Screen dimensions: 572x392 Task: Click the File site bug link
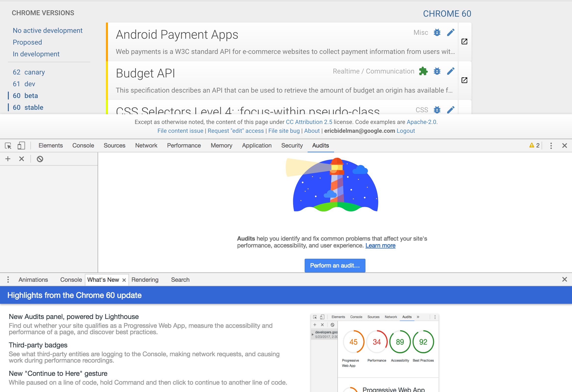click(x=284, y=131)
